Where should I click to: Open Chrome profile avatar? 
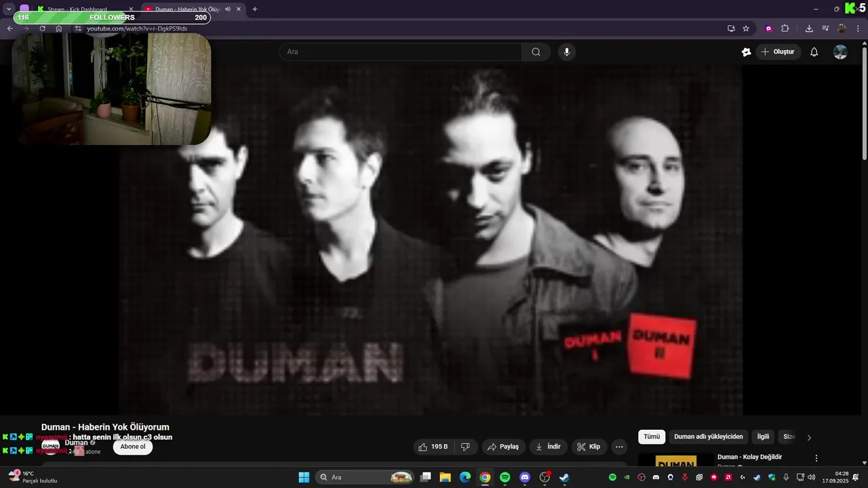point(842,28)
